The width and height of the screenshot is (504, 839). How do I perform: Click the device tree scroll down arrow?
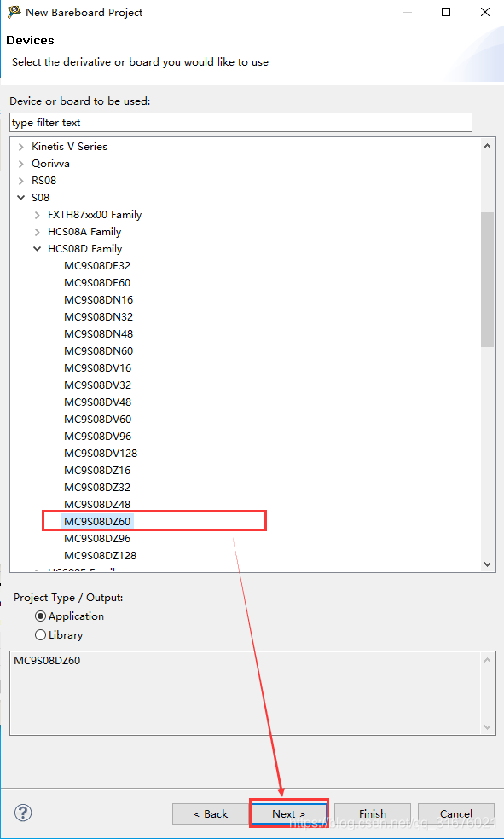coord(488,564)
